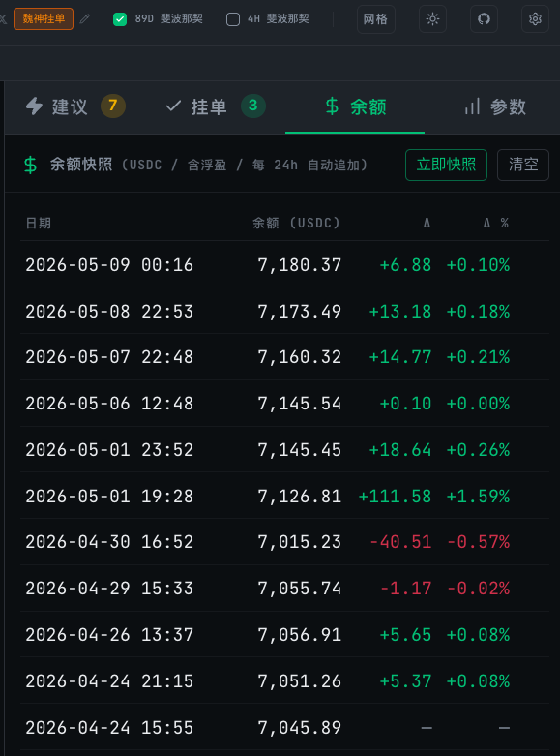This screenshot has height=756, width=560.
Task: Select the 2026-04-29 15:33 row date
Action: (109, 589)
